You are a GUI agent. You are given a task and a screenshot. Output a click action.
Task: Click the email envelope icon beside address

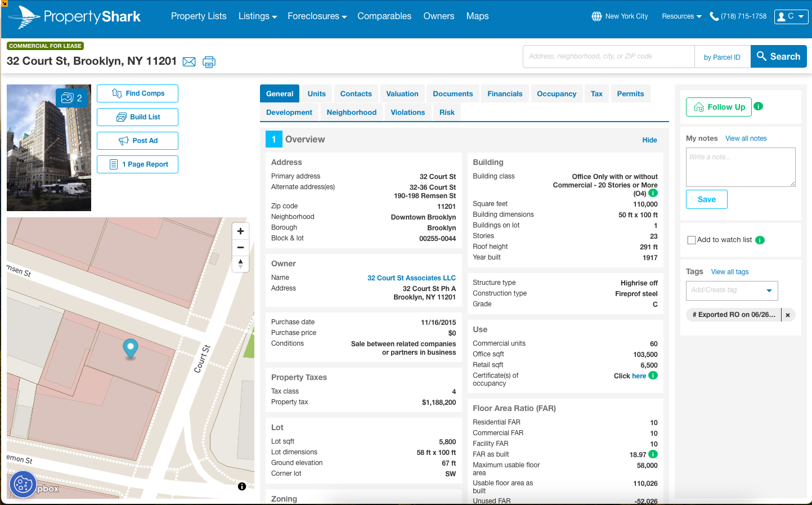point(189,62)
